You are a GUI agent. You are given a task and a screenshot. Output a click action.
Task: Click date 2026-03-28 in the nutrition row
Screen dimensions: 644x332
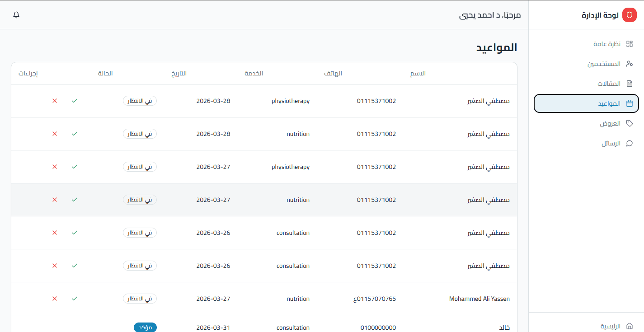click(213, 134)
